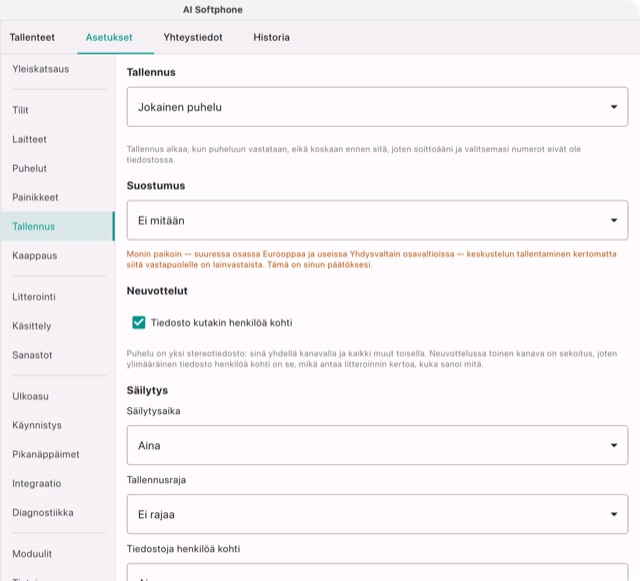
Task: Go to Puhelut settings section
Action: coord(57,168)
